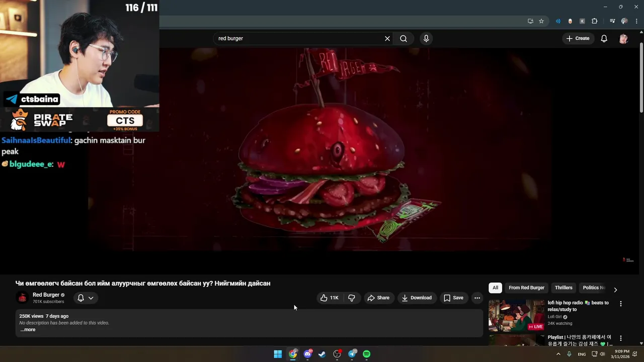The height and width of the screenshot is (362, 644).
Task: Click the page vertical scrollbar thumb
Action: pos(641,78)
